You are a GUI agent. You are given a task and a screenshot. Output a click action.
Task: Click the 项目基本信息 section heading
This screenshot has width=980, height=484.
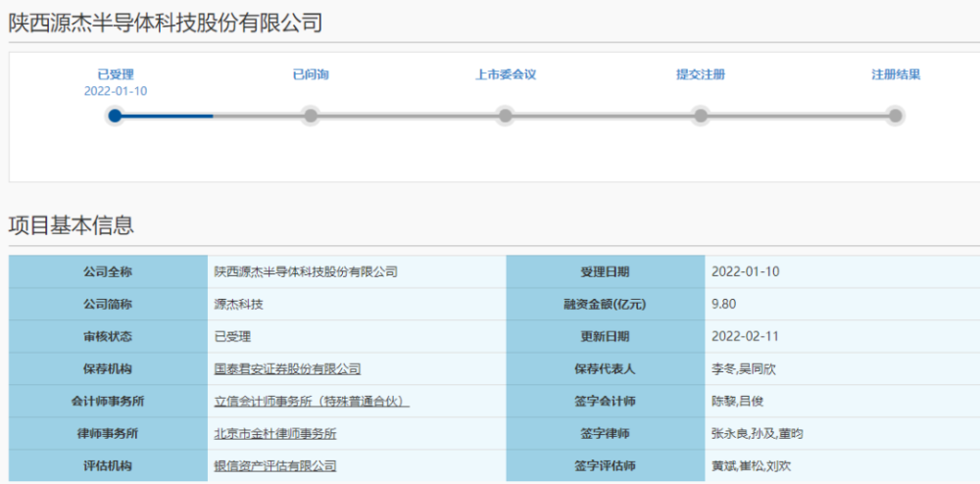72,225
